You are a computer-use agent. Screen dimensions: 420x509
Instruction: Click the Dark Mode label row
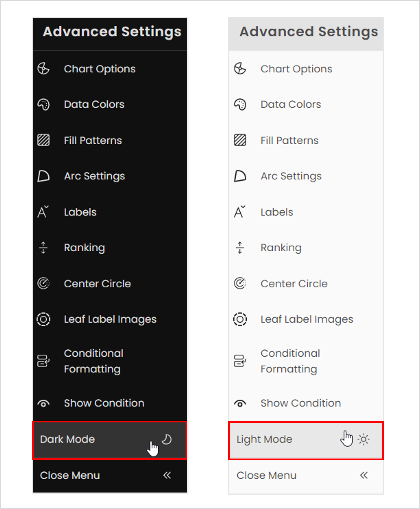67,439
